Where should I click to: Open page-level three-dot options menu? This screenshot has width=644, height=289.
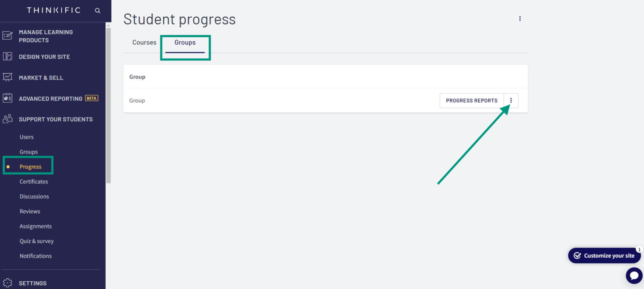click(x=520, y=19)
